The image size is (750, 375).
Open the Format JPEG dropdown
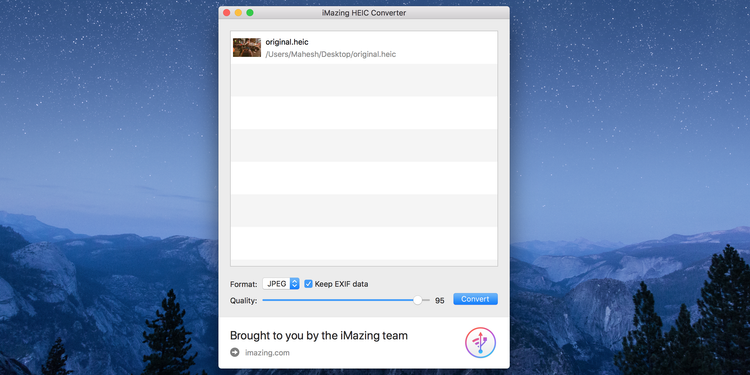[281, 284]
